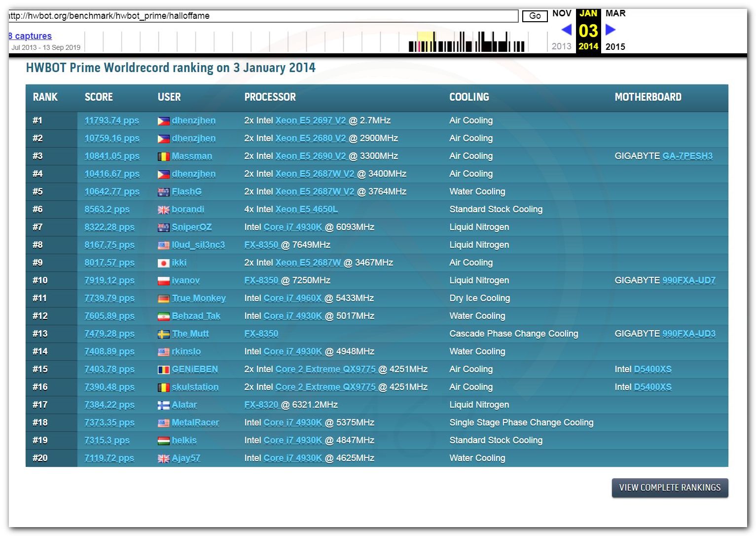This screenshot has height=536, width=756.
Task: Click the Go button beside the URL field
Action: tap(535, 16)
